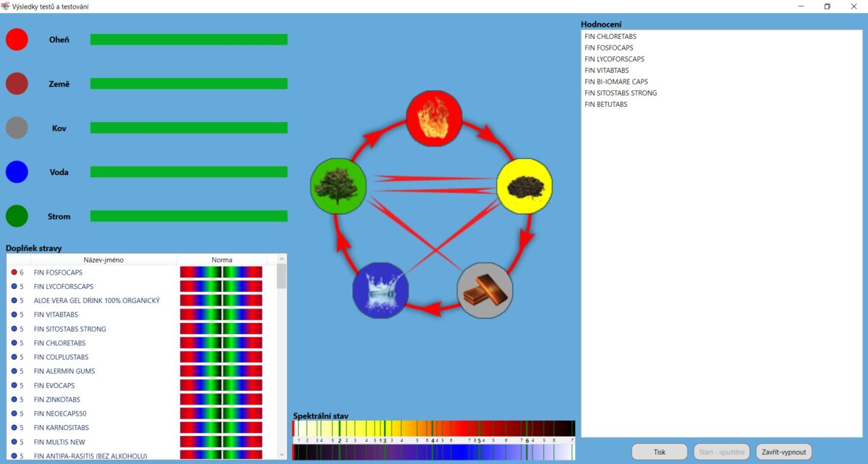
Task: Select the metal bars element icon
Action: (485, 291)
